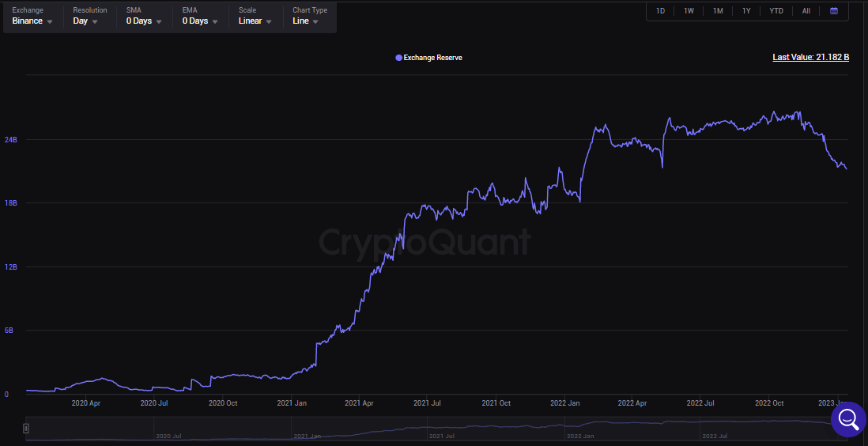The image size is (868, 446).
Task: Click 2022 Jul in the range navigator
Action: [x=714, y=436]
